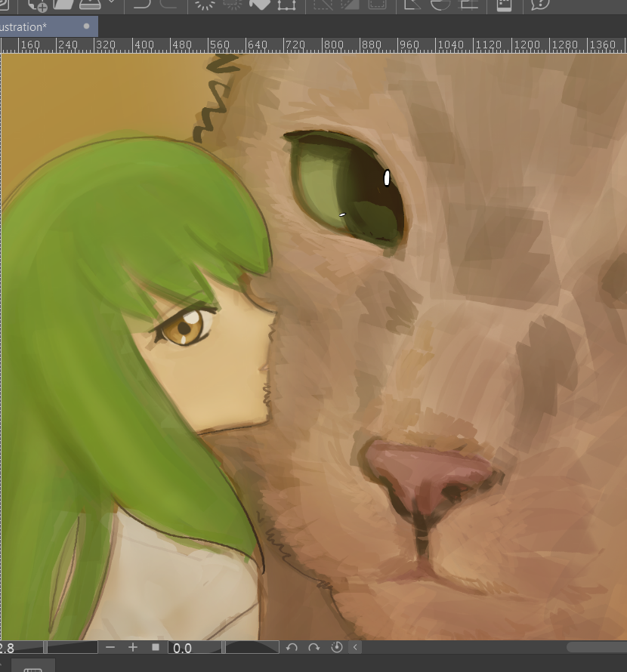Activate the Scale/Rotate transform icon

(286, 4)
